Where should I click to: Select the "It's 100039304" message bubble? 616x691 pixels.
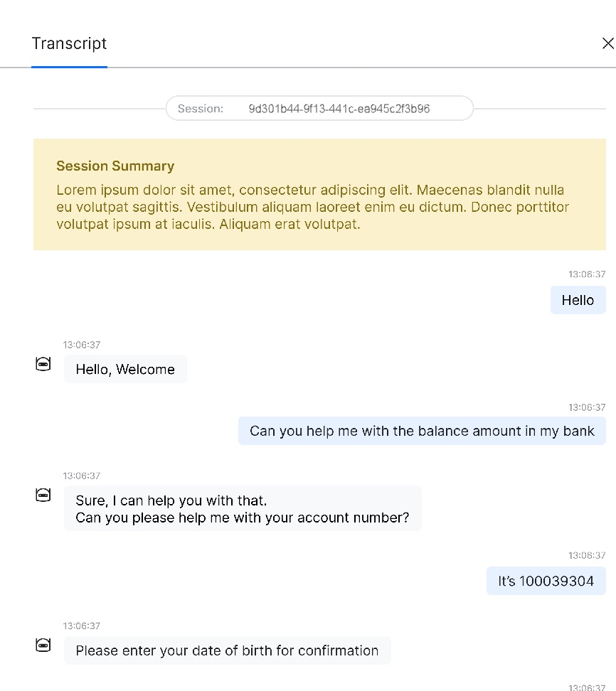pyautogui.click(x=546, y=581)
